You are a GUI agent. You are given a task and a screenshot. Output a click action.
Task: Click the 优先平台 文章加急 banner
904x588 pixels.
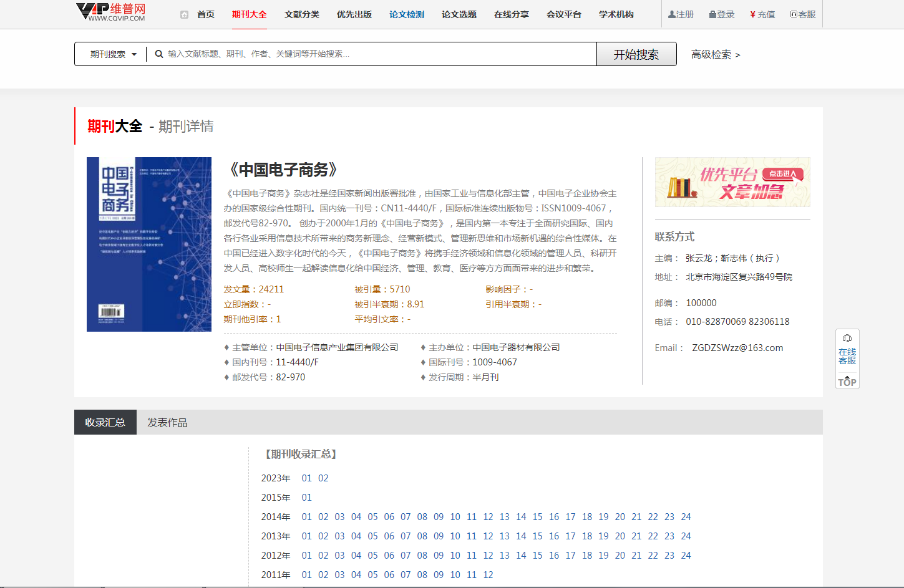pos(732,182)
